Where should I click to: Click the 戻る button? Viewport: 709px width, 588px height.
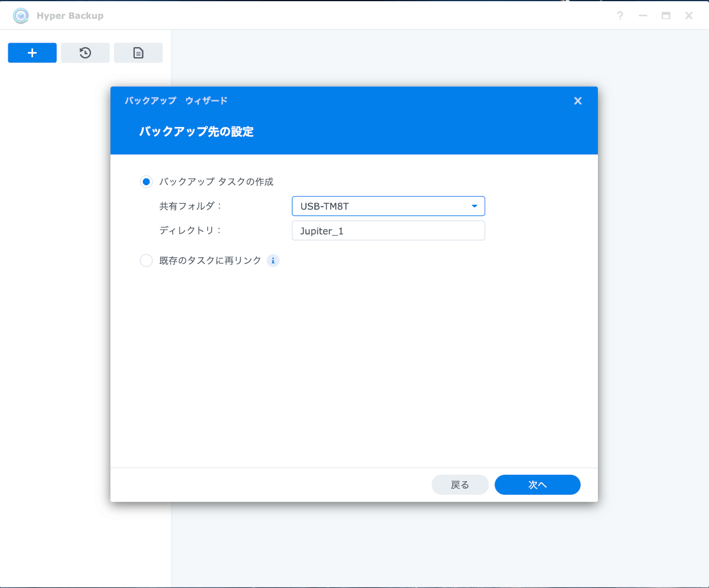pos(460,485)
